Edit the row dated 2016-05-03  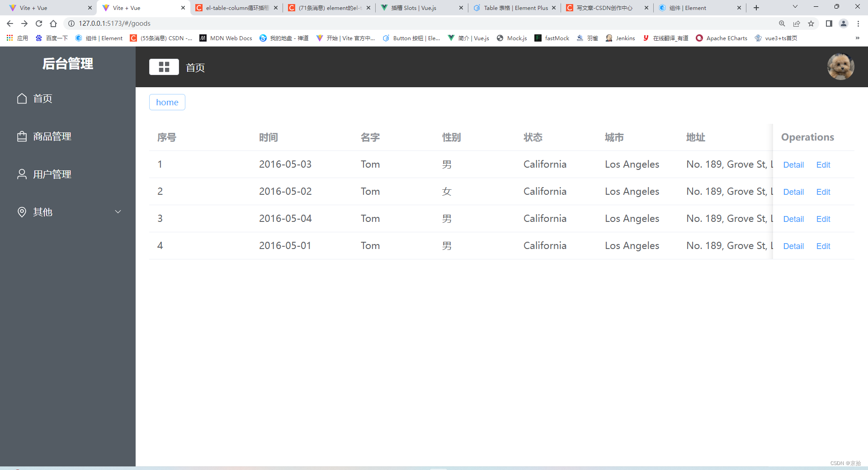(823, 165)
